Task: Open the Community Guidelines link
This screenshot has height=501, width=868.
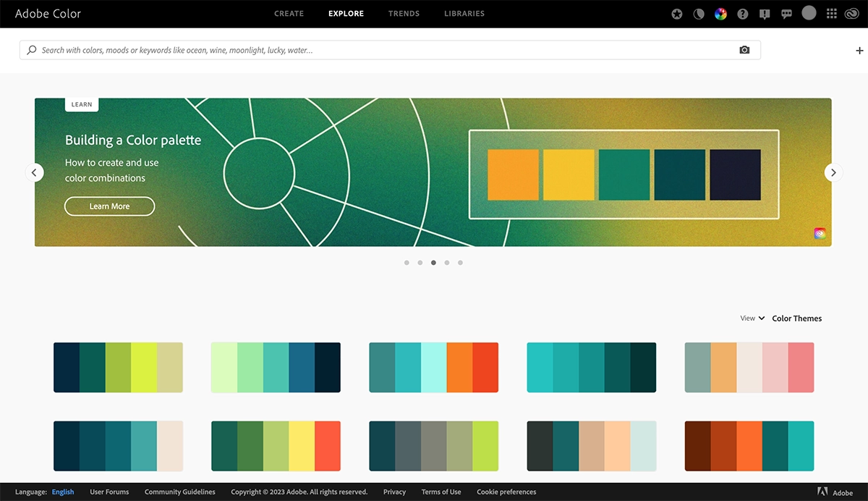Action: point(180,492)
